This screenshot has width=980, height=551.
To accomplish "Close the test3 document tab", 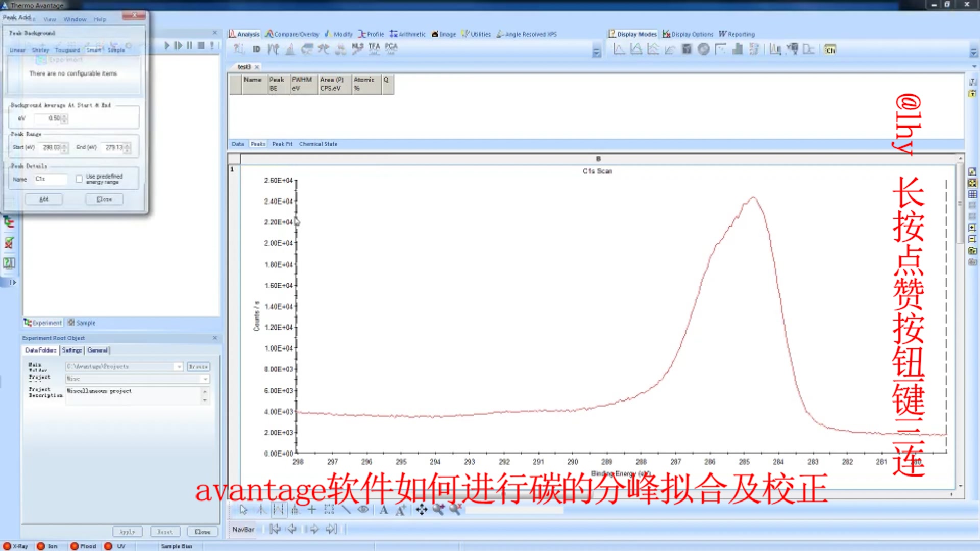I will (x=257, y=67).
